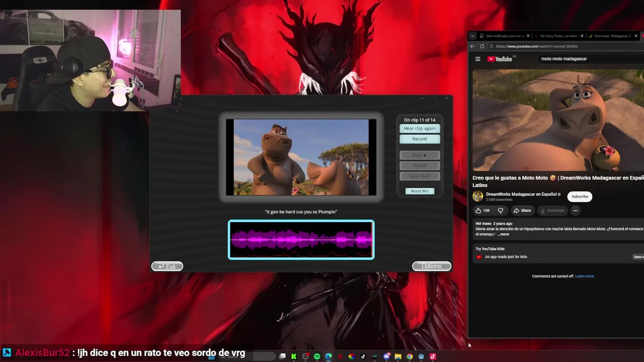Open the DreamWorks Madagascar channel avatar
The image size is (644, 362).
click(478, 196)
